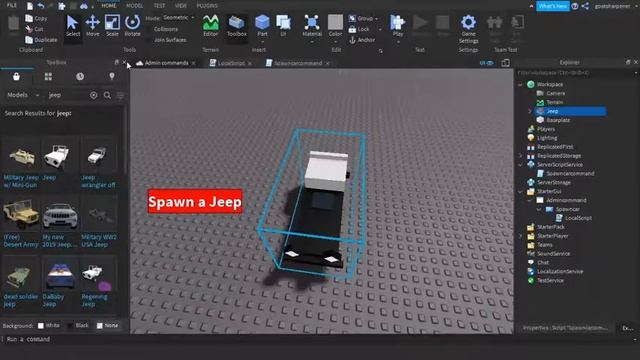The width and height of the screenshot is (640, 360).
Task: Select Black background option
Action: point(78,325)
